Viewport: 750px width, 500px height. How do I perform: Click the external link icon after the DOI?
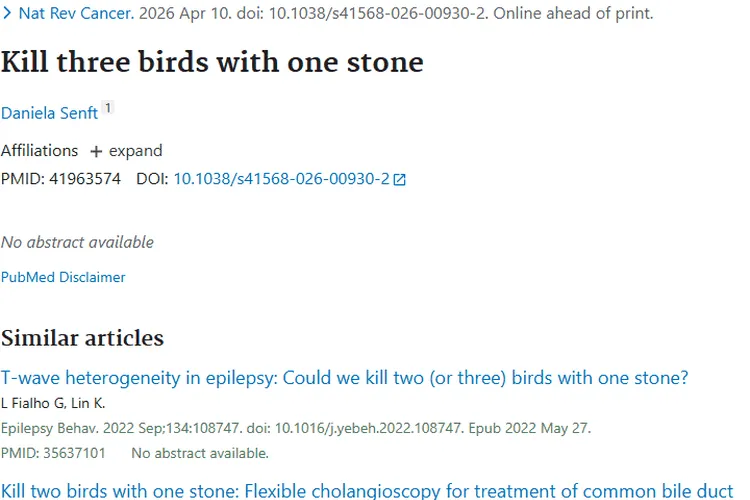point(400,180)
